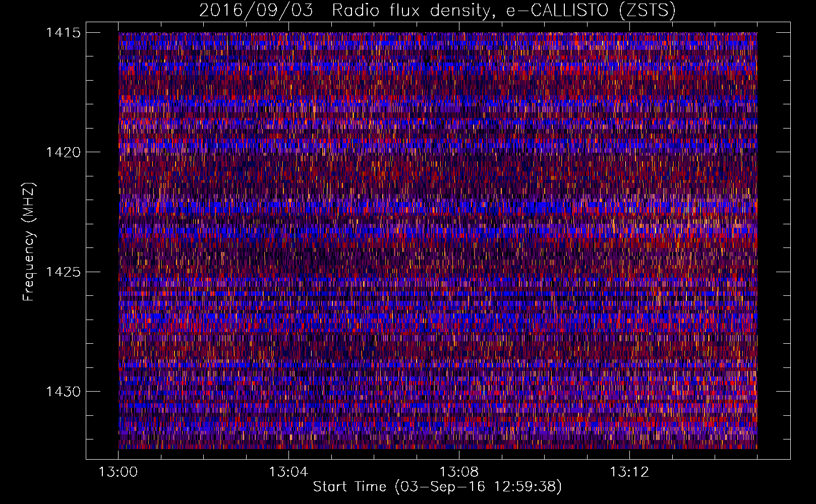Click the 13:04 time tick label
This screenshot has height=504, width=816.
(x=288, y=472)
